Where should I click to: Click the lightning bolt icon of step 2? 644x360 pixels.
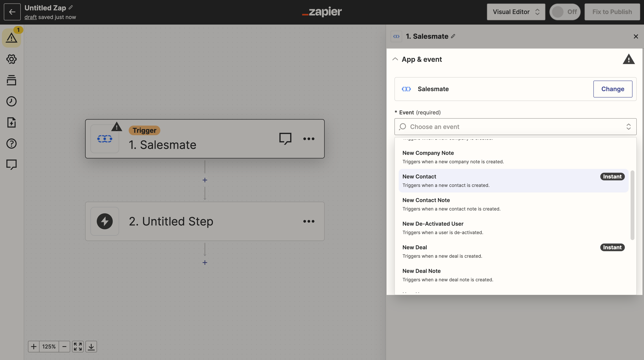click(x=104, y=221)
